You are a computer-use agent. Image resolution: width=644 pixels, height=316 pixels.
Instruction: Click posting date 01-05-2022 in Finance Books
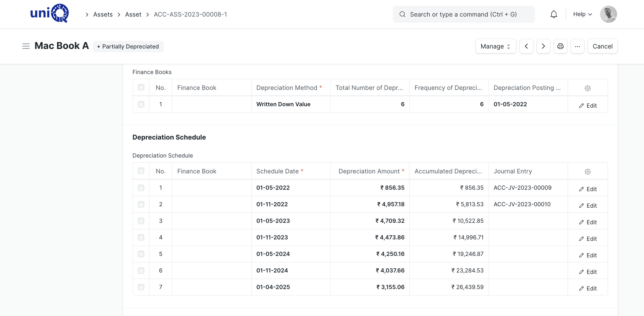(510, 104)
